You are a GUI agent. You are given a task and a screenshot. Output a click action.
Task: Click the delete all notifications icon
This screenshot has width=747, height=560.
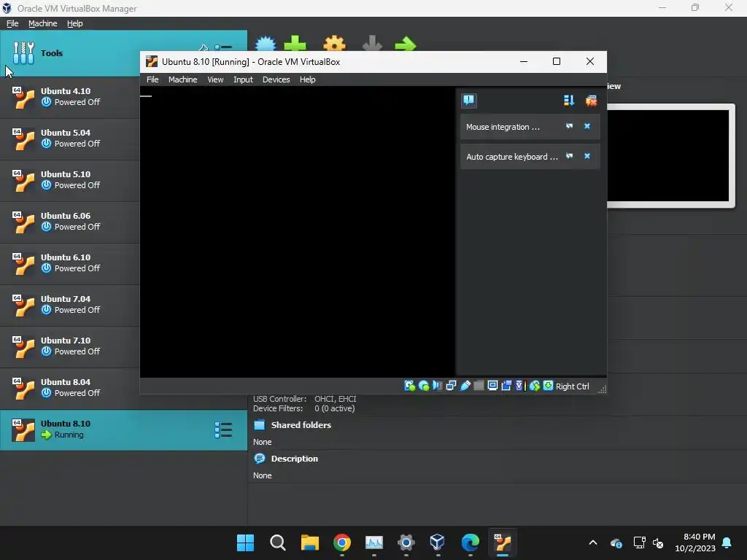(x=591, y=101)
